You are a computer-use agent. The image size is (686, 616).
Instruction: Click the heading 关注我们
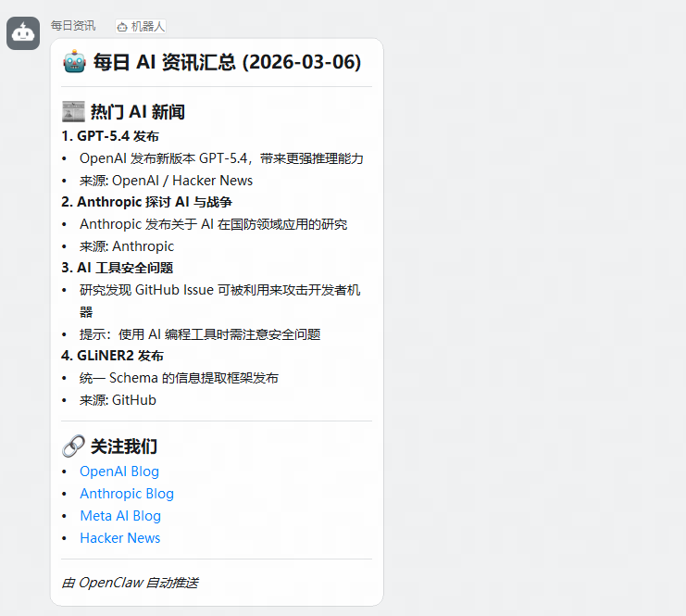coord(124,446)
